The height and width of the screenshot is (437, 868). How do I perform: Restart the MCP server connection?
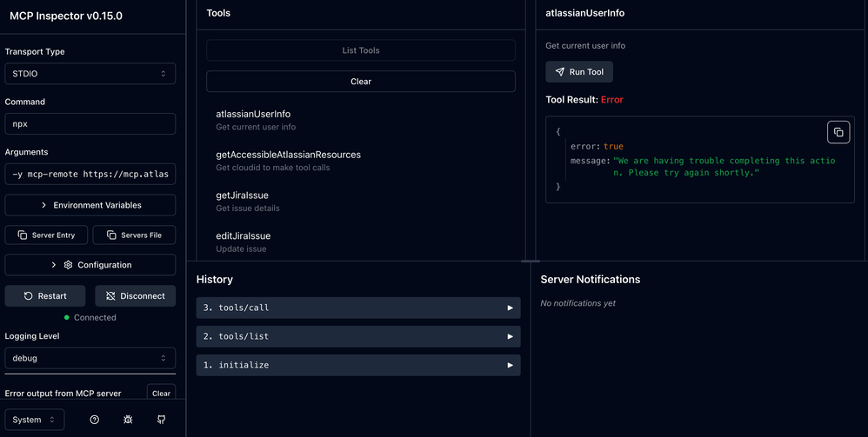45,296
